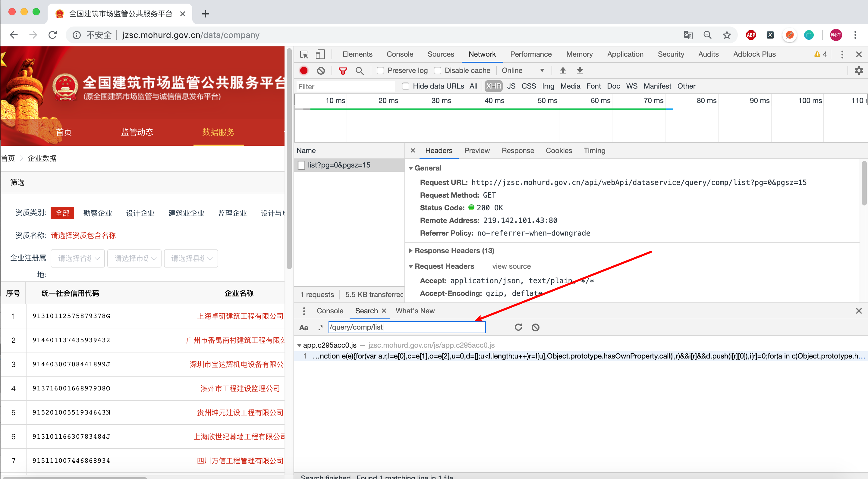
Task: Open Adblock Plus extension icon
Action: 751,35
